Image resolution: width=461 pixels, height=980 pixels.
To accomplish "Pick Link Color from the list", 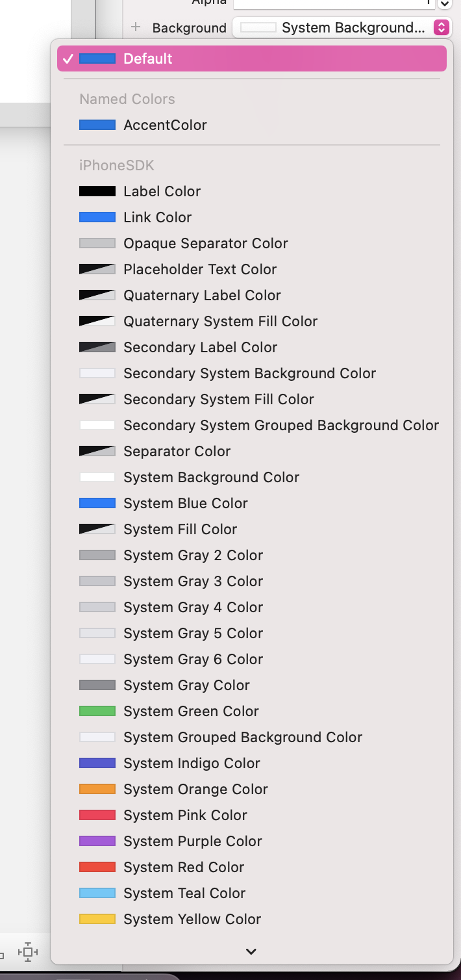I will [x=252, y=217].
